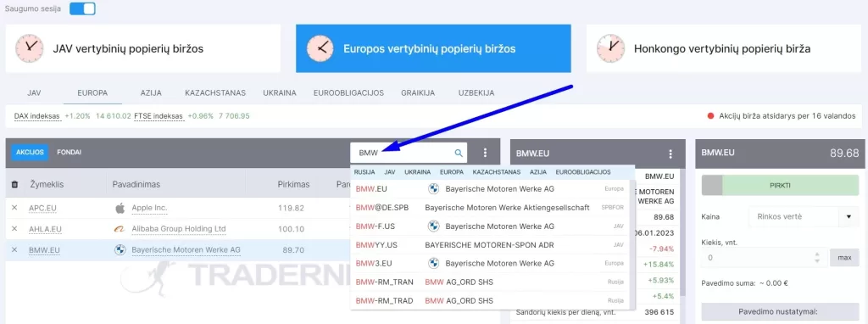Click the AHLA.EU ticker link
The height and width of the screenshot is (324, 868).
click(x=45, y=229)
